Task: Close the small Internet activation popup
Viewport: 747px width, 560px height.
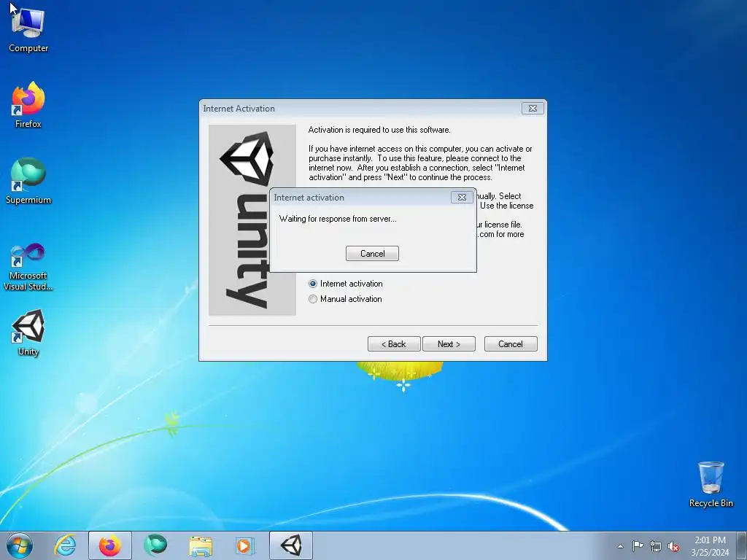Action: pos(462,197)
